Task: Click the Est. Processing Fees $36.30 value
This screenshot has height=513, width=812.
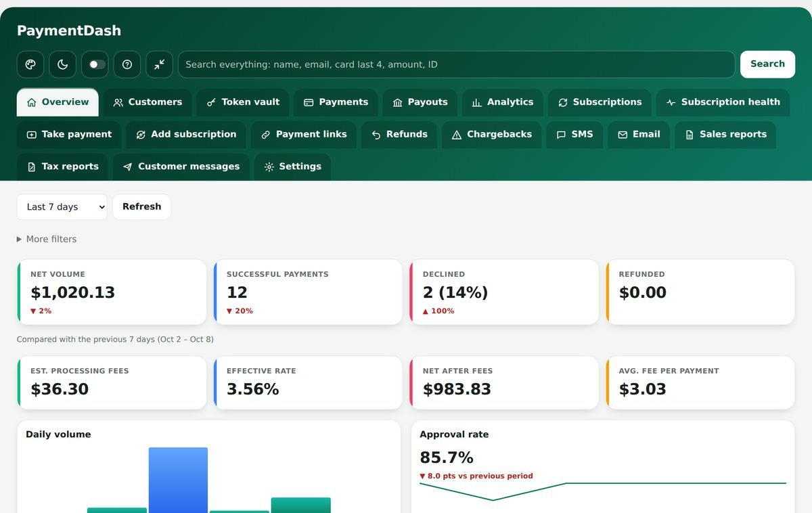Action: (x=60, y=389)
